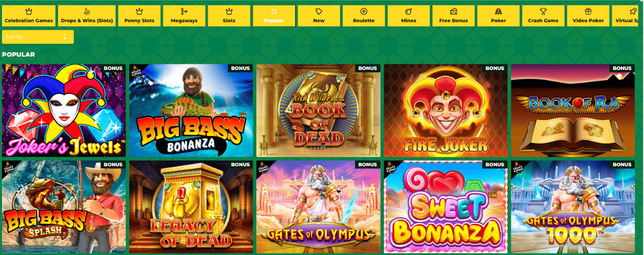
Task: Click the BONUS badge on Fire Joker
Action: pos(495,68)
